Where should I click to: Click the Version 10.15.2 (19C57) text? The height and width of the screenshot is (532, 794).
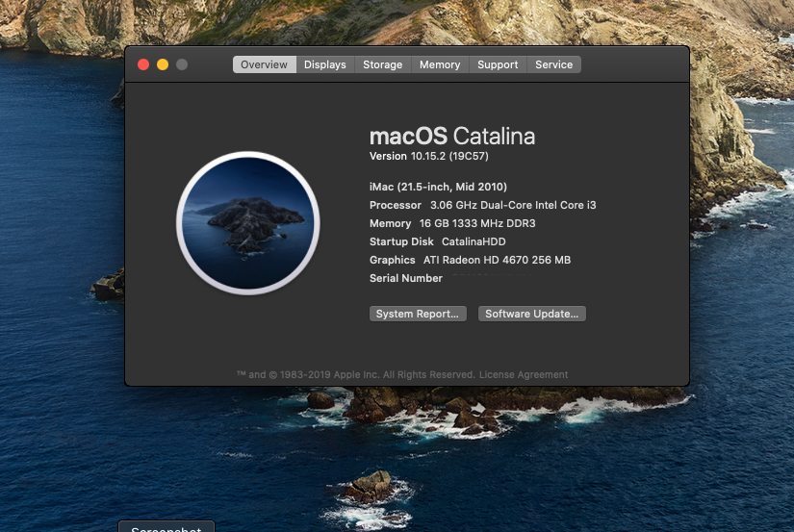pyautogui.click(x=429, y=156)
